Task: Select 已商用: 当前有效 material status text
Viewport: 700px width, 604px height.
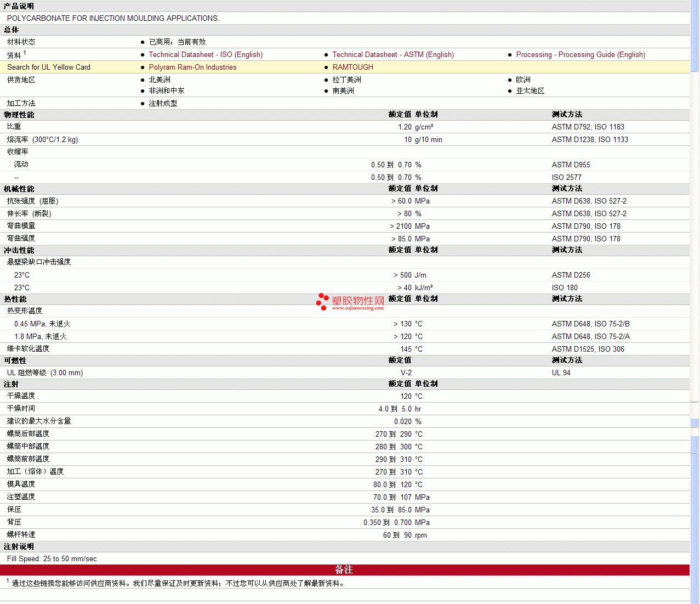Action: (x=178, y=42)
